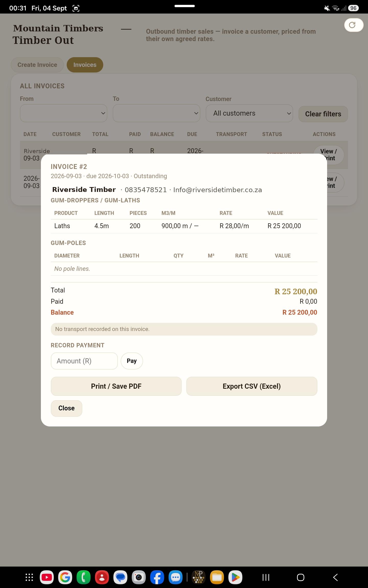Close the invoice dialog
This screenshot has height=588, width=368.
(66, 408)
